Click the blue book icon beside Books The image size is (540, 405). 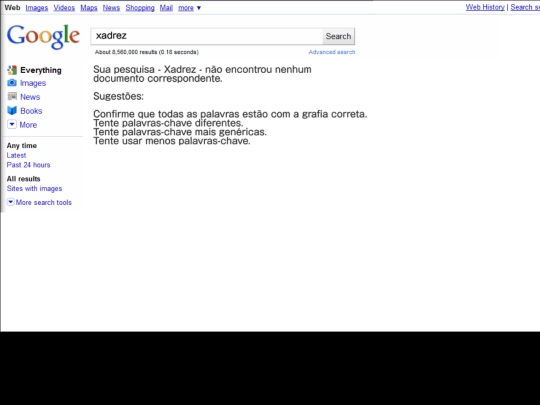point(12,111)
